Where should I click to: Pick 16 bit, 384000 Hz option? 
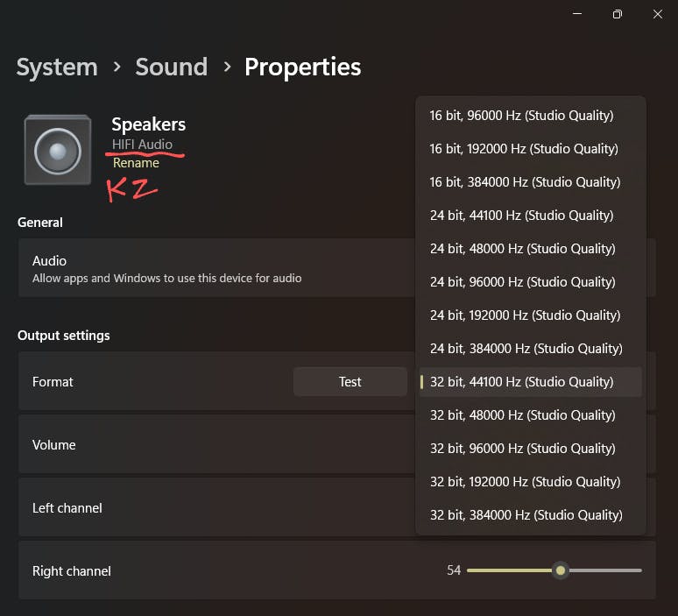point(525,182)
